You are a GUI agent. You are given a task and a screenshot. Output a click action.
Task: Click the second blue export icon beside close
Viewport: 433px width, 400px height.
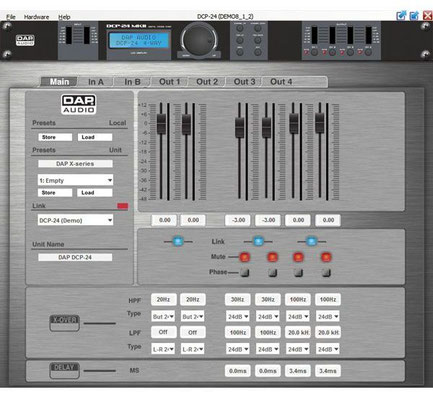[x=414, y=15]
